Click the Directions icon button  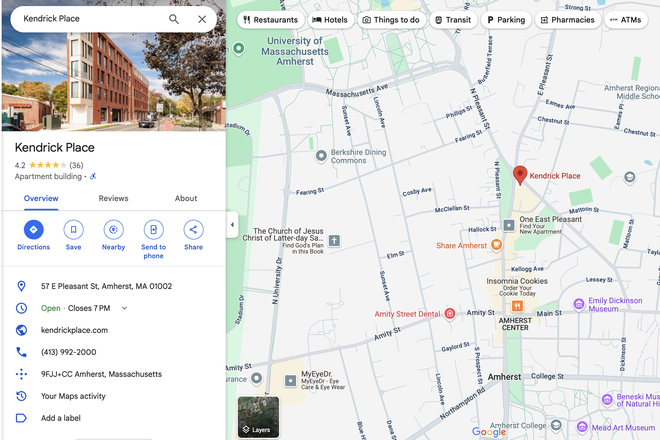34,229
